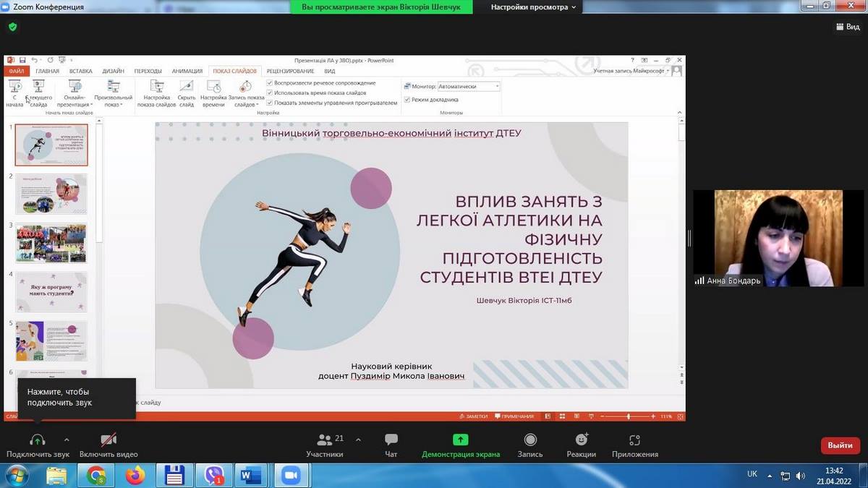Open the РЕЦЕНЗИРОВАНИЕ ribbon tab

pos(290,72)
